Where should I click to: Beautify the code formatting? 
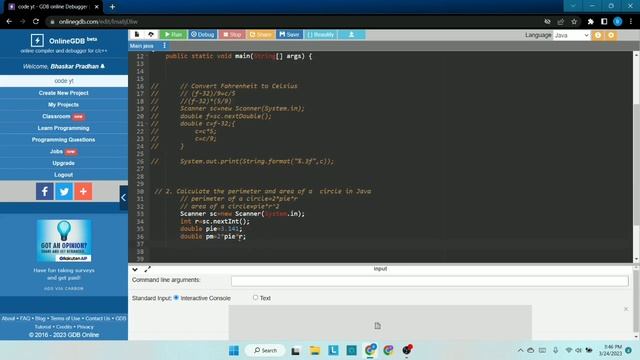320,35
